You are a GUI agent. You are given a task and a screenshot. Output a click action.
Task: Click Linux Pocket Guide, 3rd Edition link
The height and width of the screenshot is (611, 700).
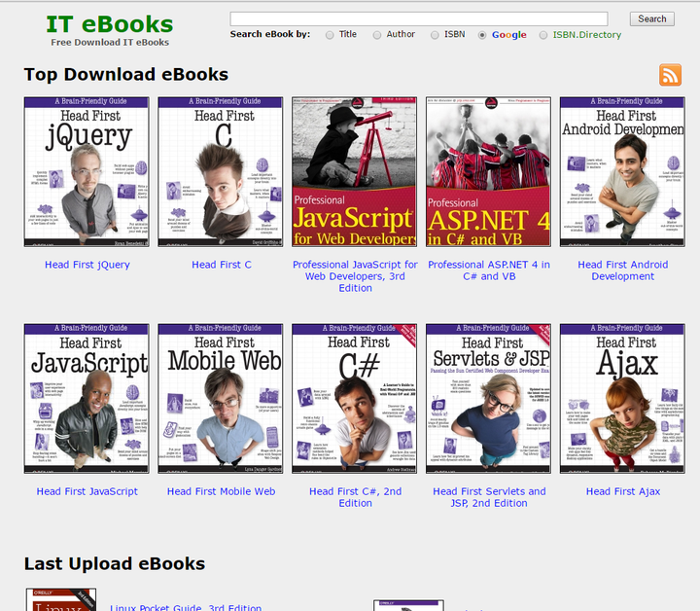click(x=186, y=607)
